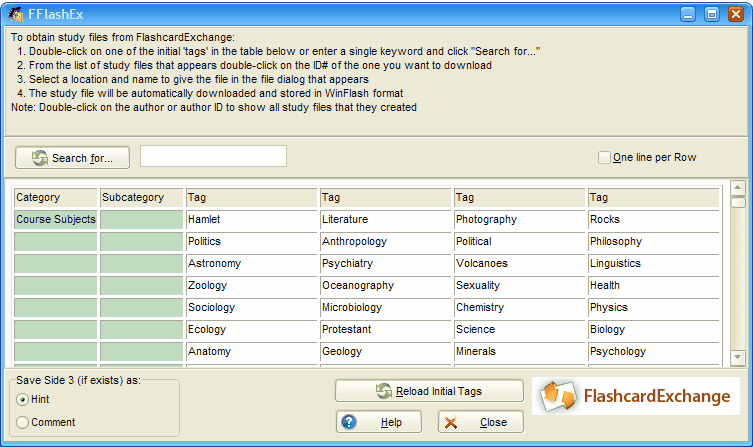Viewport: 753px width, 447px height.
Task: Select the Zoology tag
Action: [252, 286]
